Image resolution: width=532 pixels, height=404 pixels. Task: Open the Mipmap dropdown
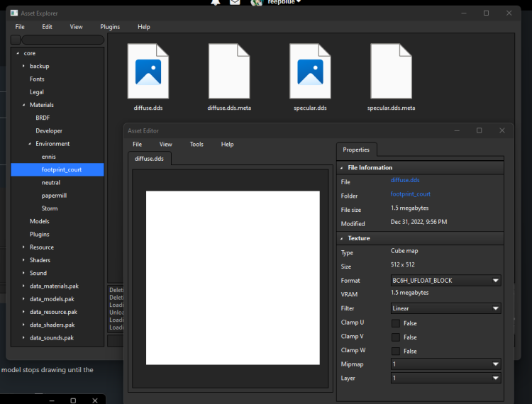point(445,364)
